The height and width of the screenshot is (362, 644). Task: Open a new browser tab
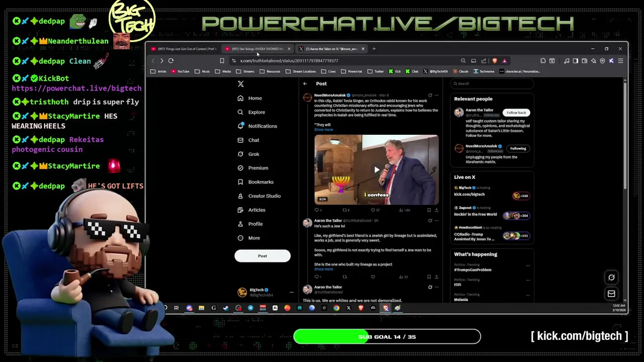click(374, 49)
